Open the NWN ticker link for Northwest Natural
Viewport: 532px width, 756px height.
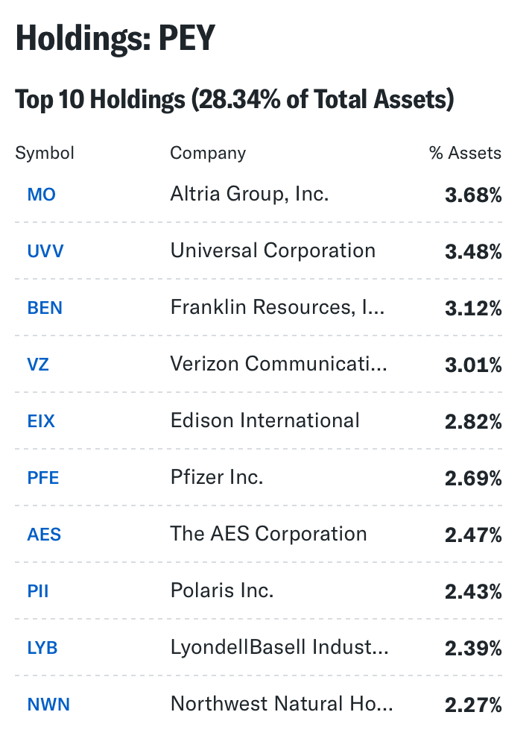48,705
